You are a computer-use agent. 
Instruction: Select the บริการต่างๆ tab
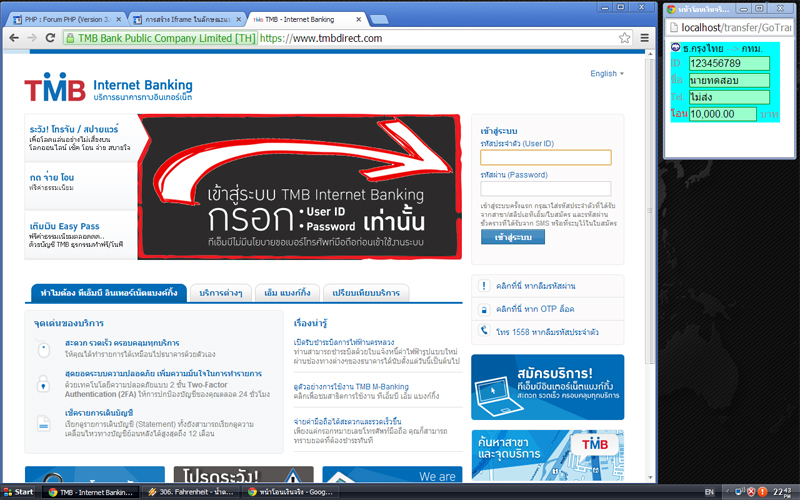click(221, 293)
